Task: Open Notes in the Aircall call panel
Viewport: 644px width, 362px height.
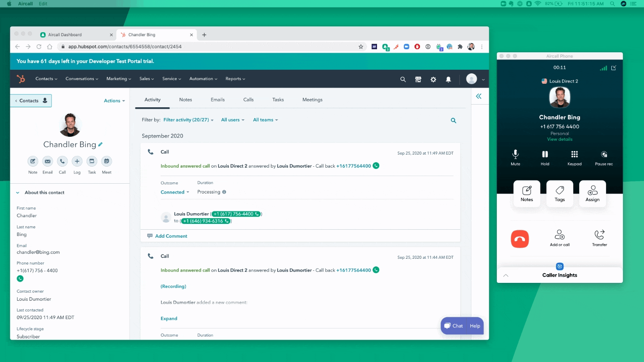Action: pos(527,194)
